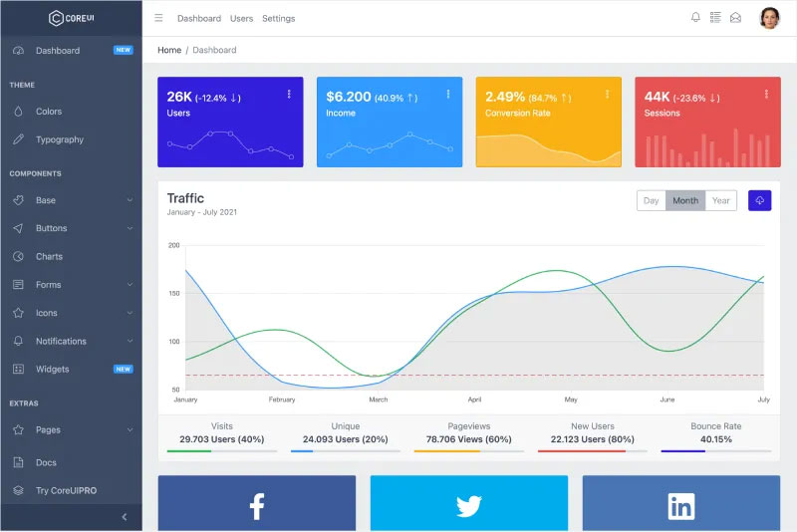Image resolution: width=797 pixels, height=532 pixels.
Task: Click the Home breadcrumb link
Action: pos(169,50)
